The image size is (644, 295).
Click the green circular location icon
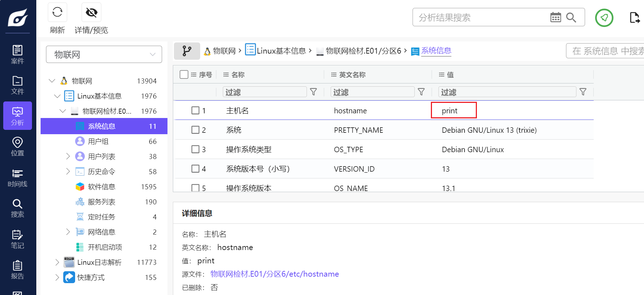click(x=604, y=18)
